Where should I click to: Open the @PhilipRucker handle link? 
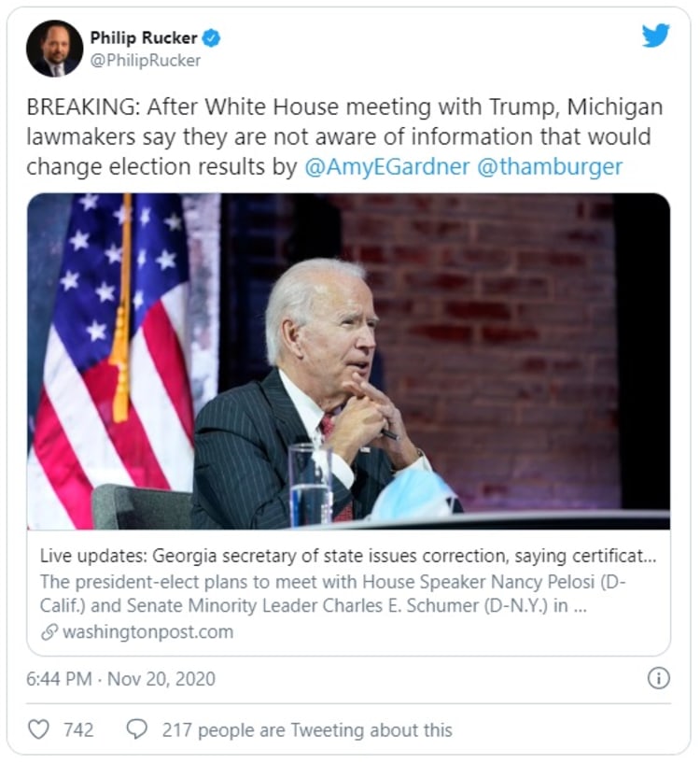[145, 61]
